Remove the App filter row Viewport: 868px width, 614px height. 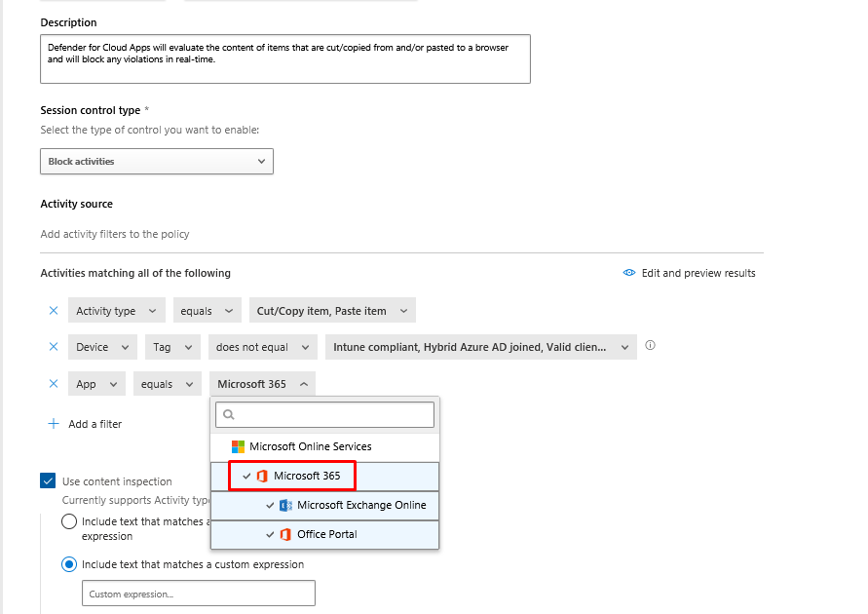54,384
